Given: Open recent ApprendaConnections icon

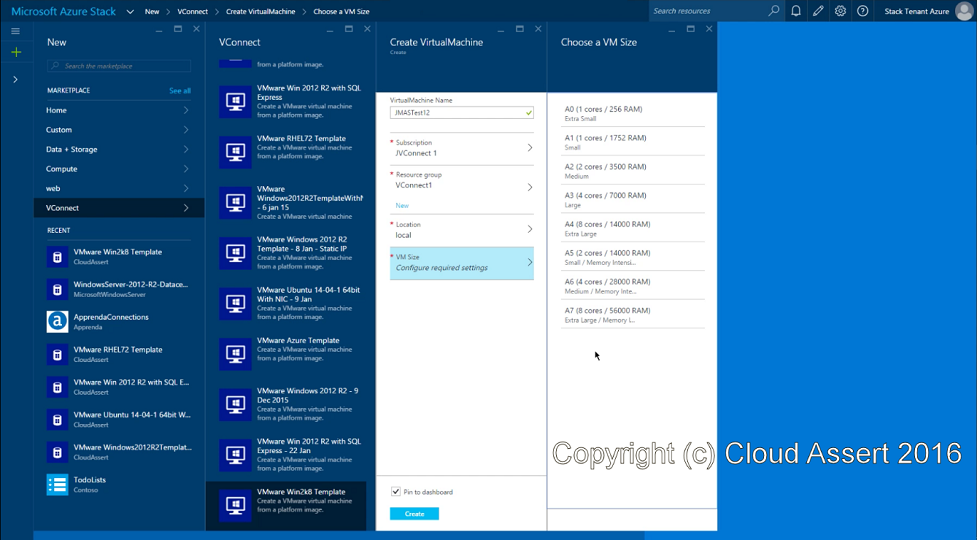Looking at the screenshot, I should (x=57, y=321).
